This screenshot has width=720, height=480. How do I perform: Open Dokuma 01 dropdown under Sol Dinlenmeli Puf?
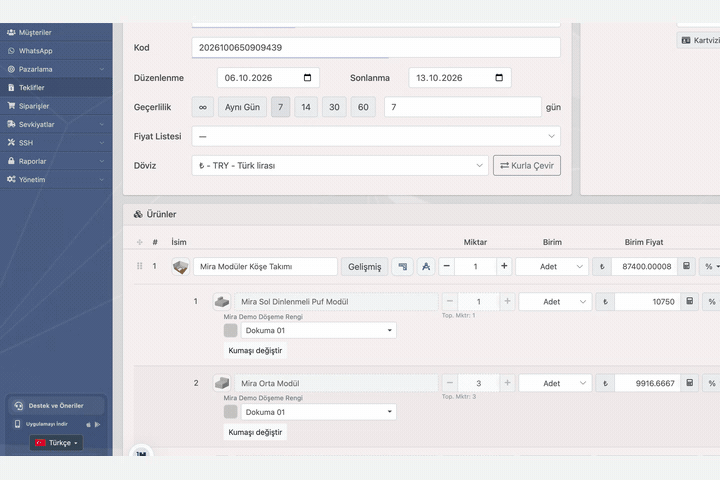pyautogui.click(x=319, y=330)
